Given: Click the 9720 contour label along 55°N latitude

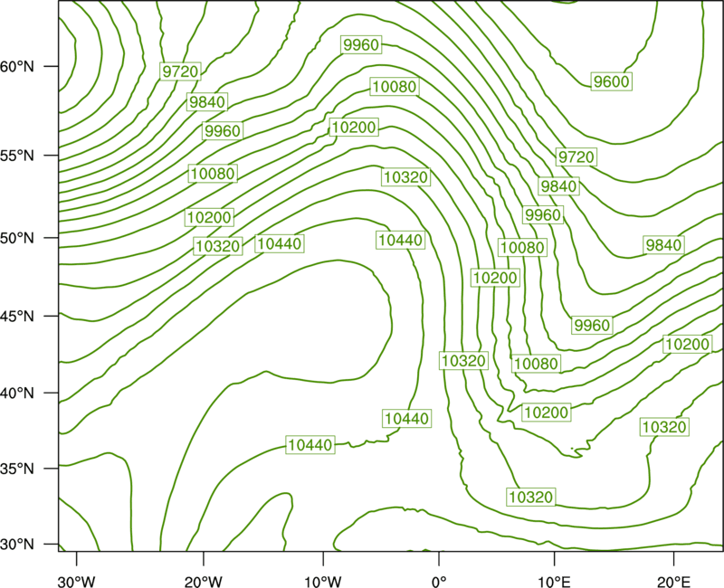Looking at the screenshot, I should click(x=576, y=157).
